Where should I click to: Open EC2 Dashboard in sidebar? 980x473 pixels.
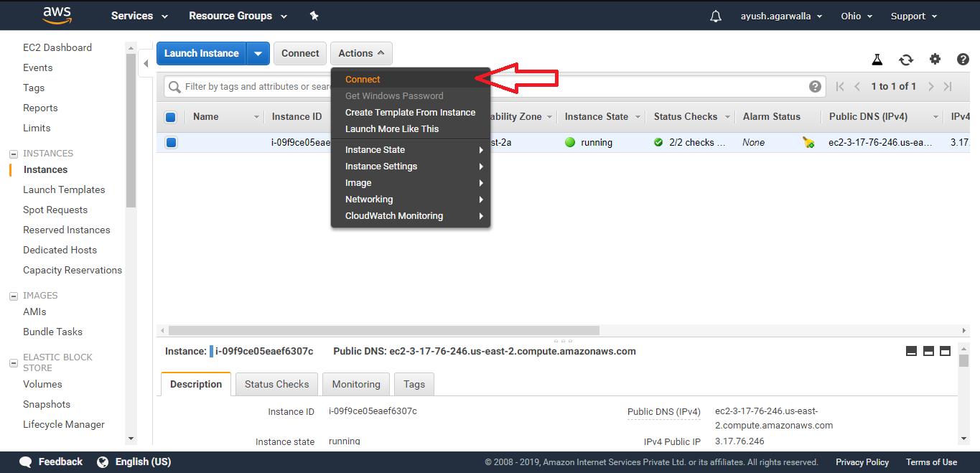tap(57, 47)
